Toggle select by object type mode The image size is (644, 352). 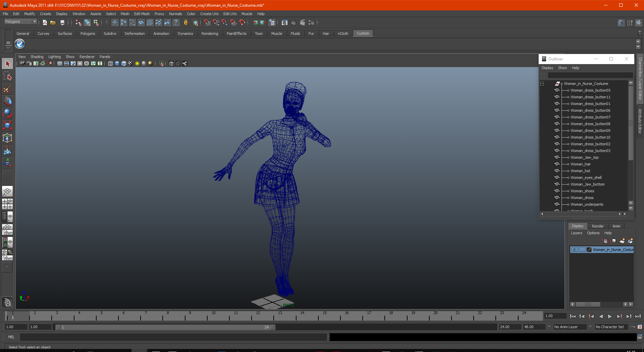(87, 22)
